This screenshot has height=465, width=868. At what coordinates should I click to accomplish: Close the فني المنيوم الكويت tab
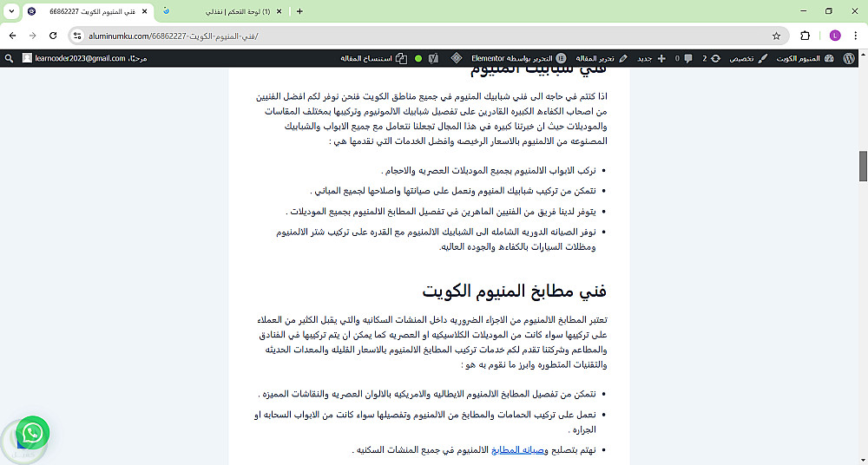pos(144,11)
